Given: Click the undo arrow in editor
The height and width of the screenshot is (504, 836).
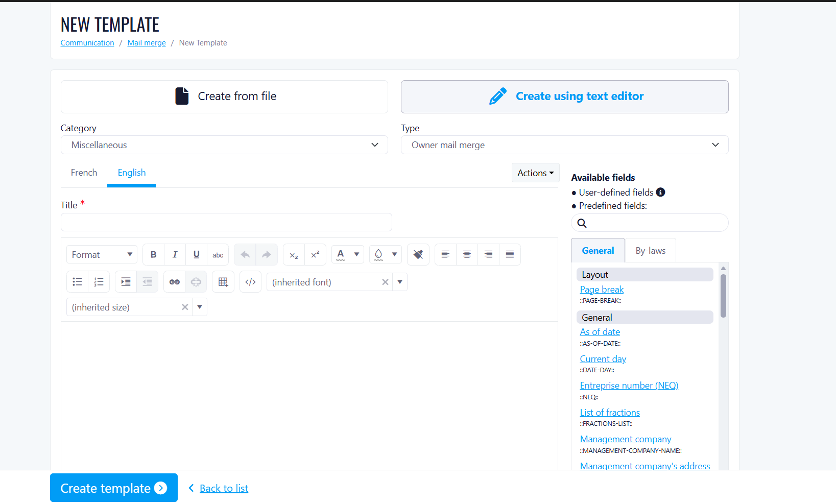Looking at the screenshot, I should coord(245,254).
